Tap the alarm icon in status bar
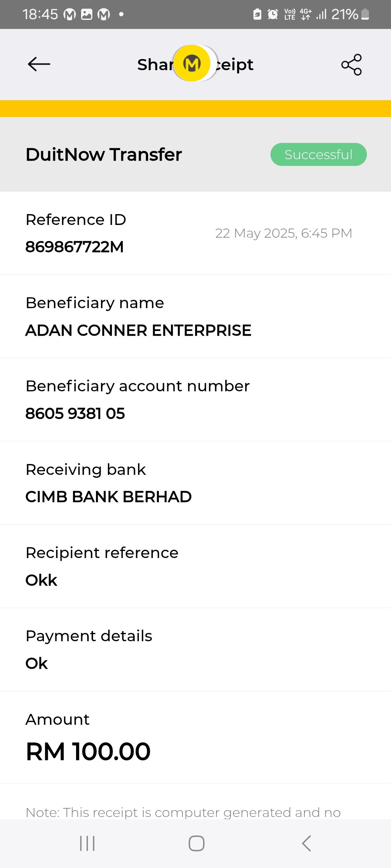Viewport: 391px width, 868px height. click(273, 14)
